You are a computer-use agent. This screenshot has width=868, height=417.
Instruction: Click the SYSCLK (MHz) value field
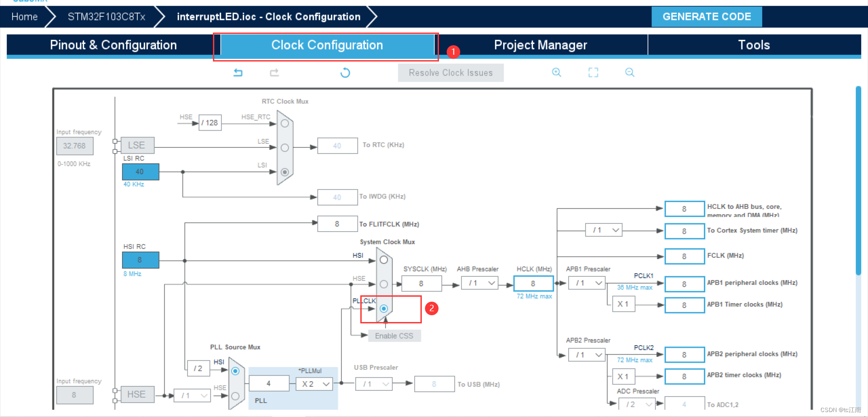(x=421, y=284)
